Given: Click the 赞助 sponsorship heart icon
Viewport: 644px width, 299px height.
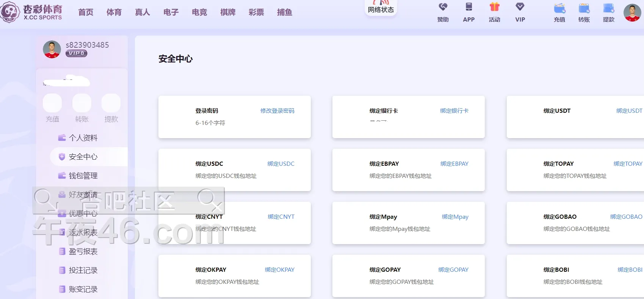Looking at the screenshot, I should pyautogui.click(x=443, y=7).
